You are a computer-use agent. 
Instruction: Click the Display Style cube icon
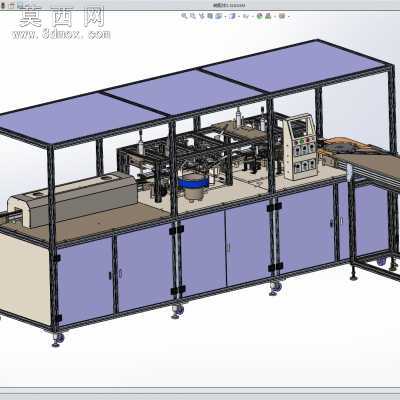[x=232, y=16]
